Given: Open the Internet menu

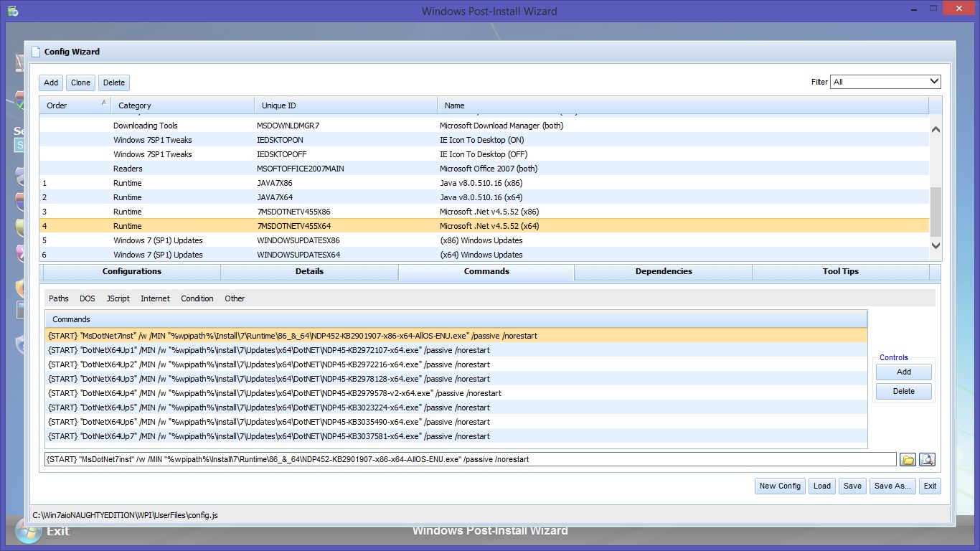Looking at the screenshot, I should [156, 298].
